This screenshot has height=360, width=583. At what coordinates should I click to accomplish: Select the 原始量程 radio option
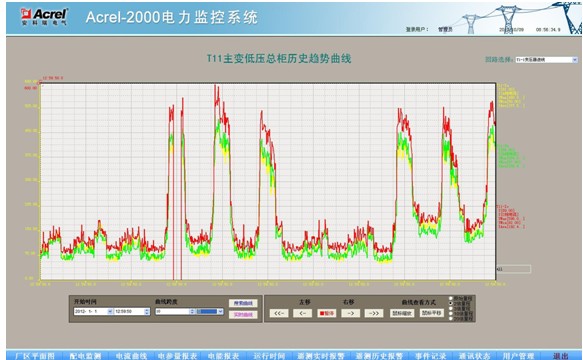tap(451, 298)
